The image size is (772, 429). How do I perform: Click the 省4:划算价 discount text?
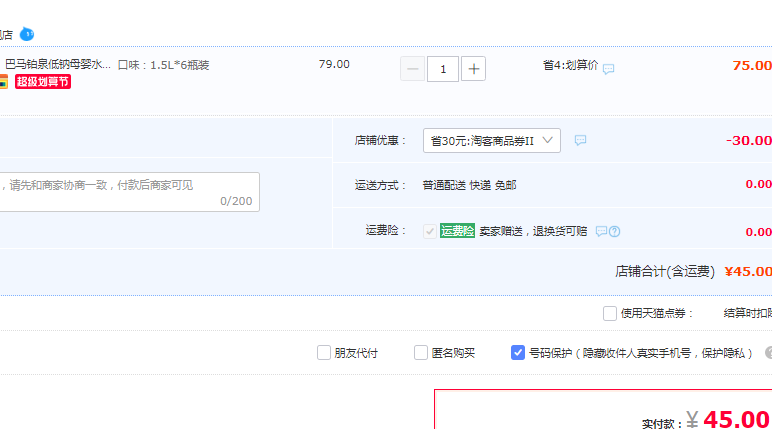[x=570, y=65]
